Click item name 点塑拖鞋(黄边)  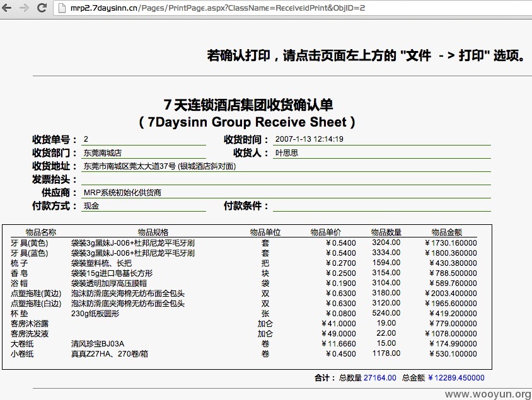(x=36, y=293)
